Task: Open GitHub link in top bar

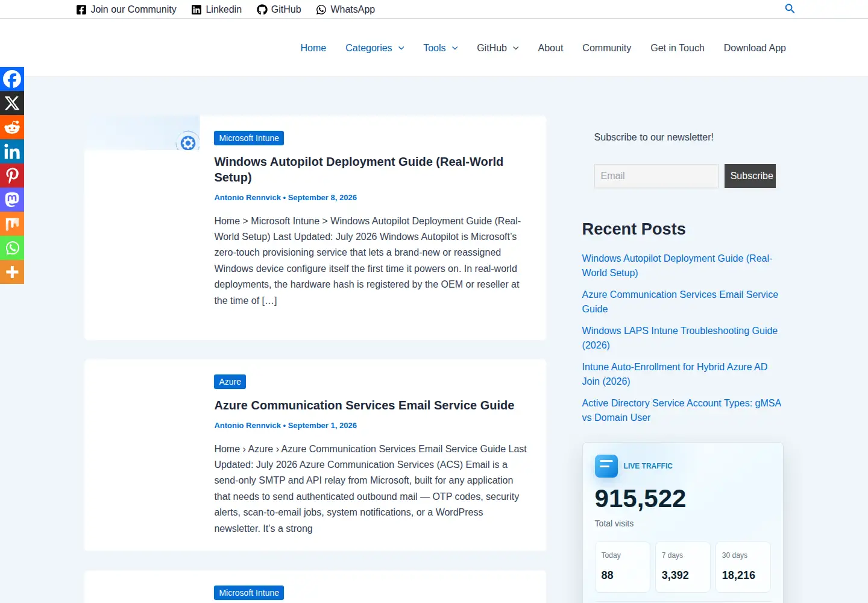Action: coord(279,9)
